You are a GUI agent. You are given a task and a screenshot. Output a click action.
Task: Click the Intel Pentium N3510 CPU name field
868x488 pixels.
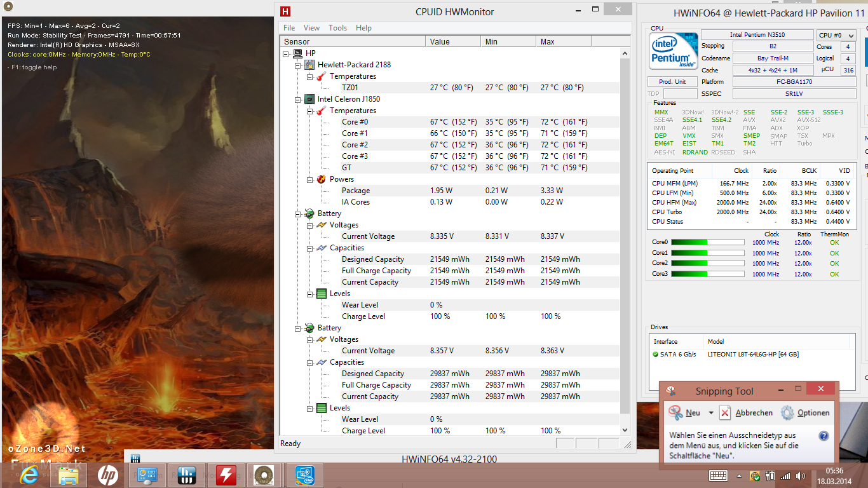click(x=757, y=35)
